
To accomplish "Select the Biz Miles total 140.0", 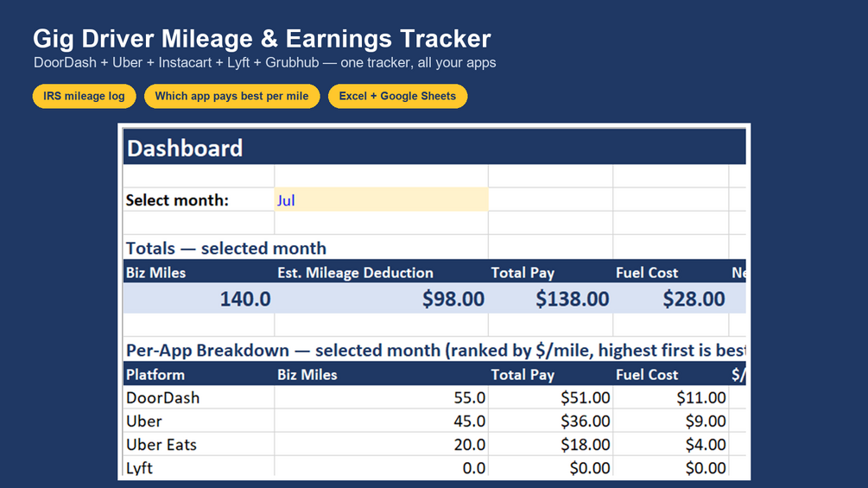I will pos(199,299).
